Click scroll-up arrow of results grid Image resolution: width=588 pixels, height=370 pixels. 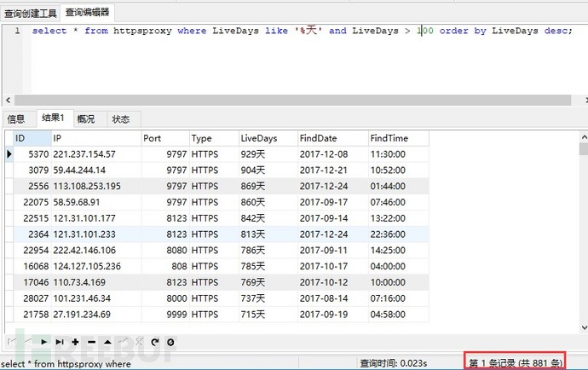(x=584, y=136)
